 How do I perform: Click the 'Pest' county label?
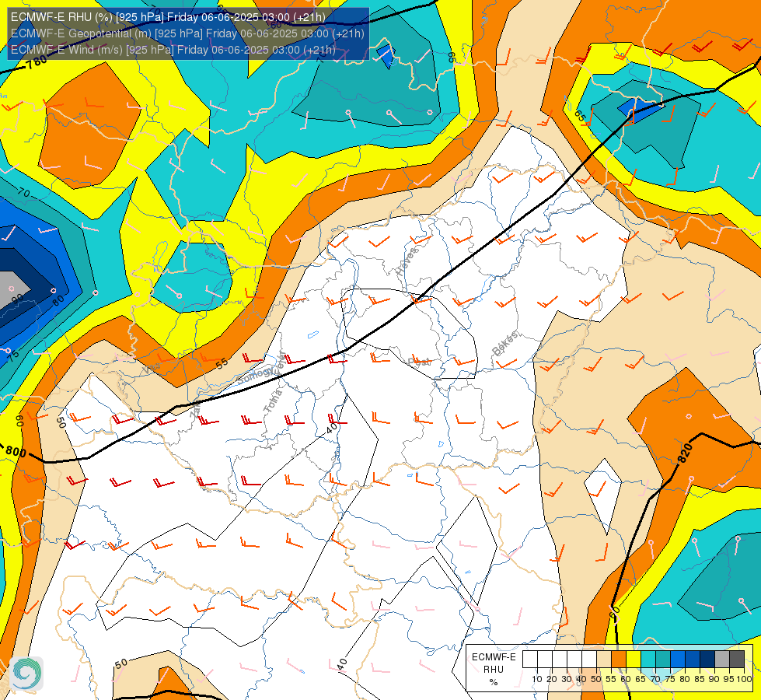(x=419, y=362)
